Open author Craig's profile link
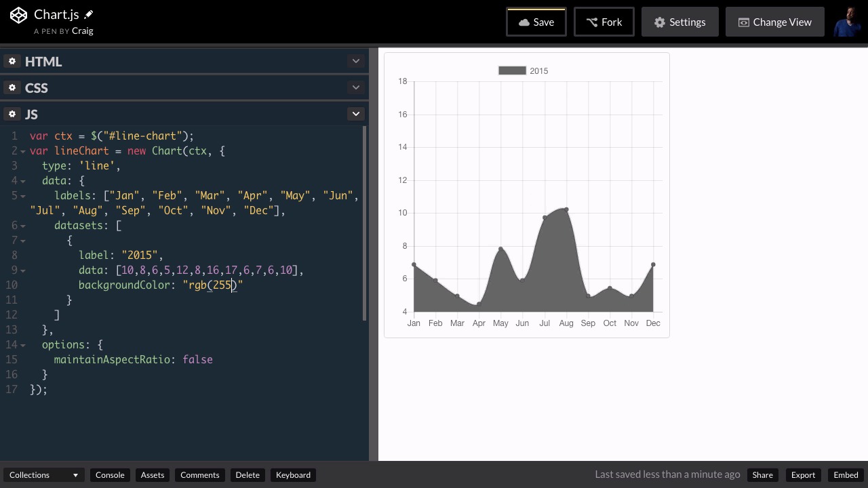Screen dimensions: 868x488 (x=83, y=30)
